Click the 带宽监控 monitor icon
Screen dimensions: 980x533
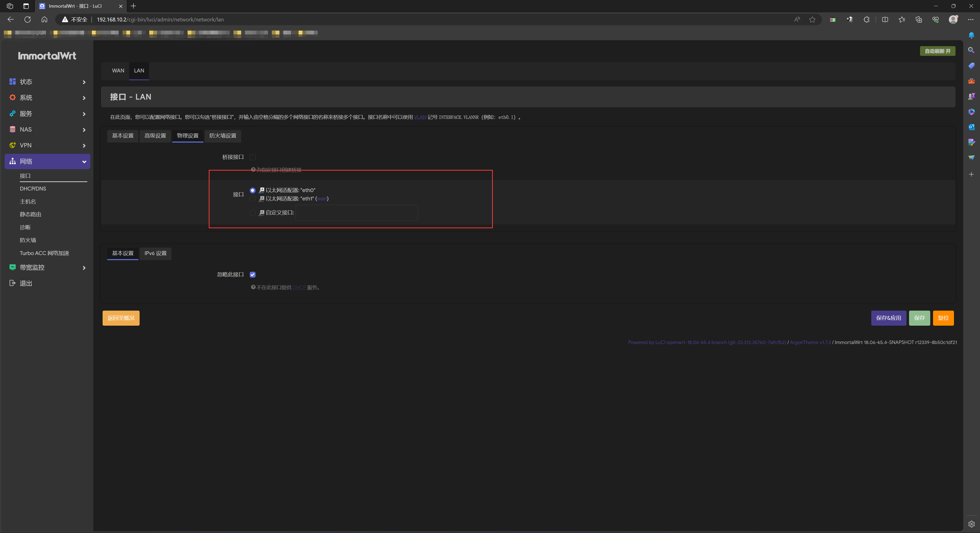click(x=13, y=267)
